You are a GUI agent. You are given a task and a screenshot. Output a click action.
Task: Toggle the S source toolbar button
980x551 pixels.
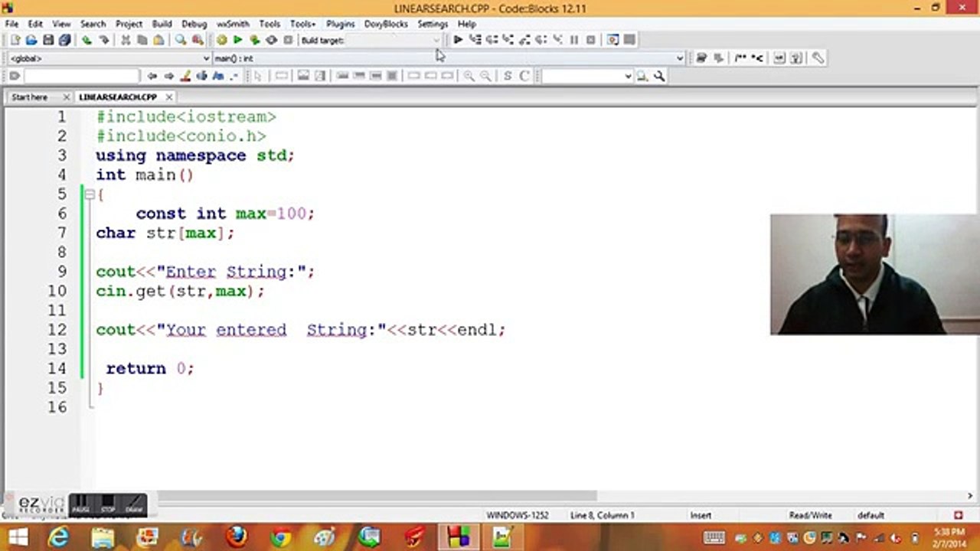coord(508,76)
